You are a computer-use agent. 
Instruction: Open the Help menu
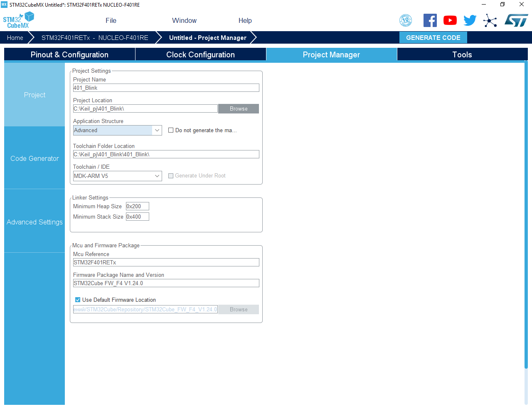click(x=245, y=20)
